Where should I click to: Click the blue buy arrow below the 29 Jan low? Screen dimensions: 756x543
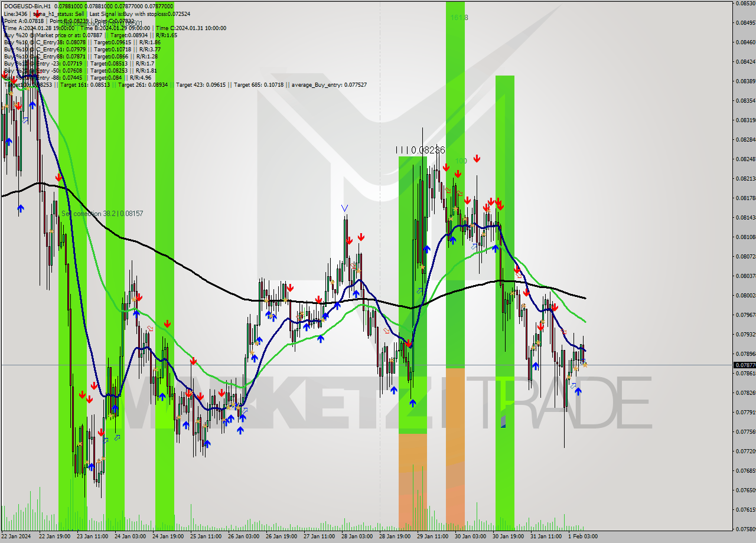click(x=412, y=403)
